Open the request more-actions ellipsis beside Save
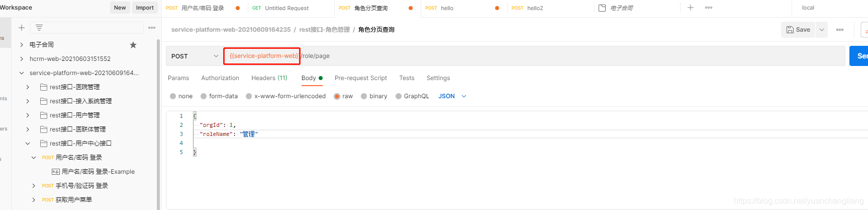 840,30
